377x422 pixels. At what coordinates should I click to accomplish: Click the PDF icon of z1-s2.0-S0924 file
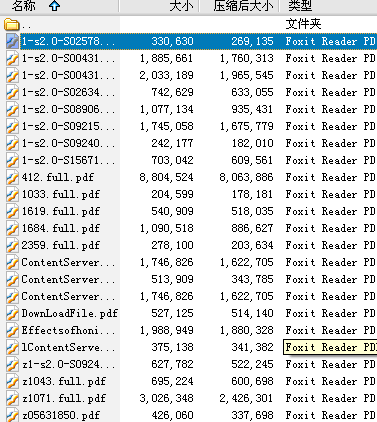pos(12,364)
